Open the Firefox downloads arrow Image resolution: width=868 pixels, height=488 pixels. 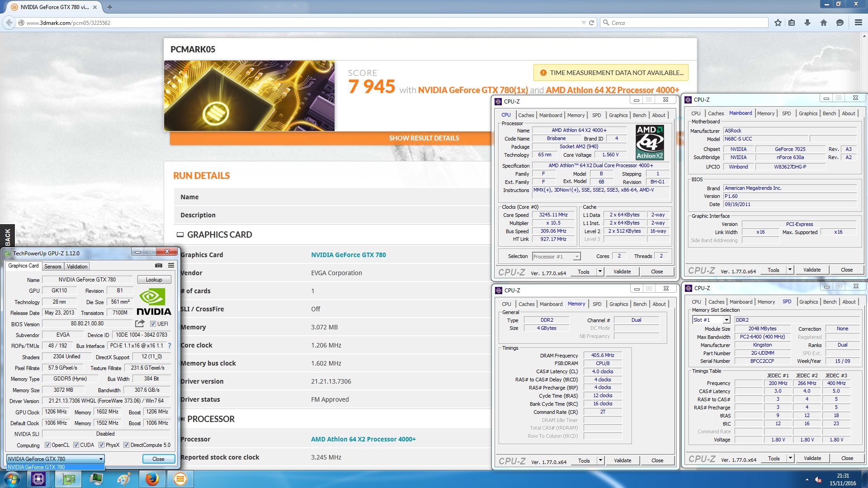[x=807, y=23]
